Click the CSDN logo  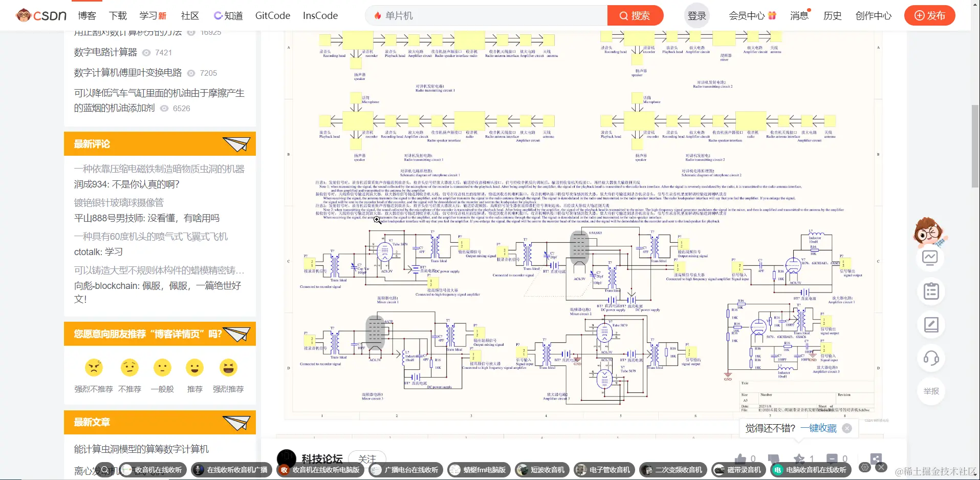41,15
